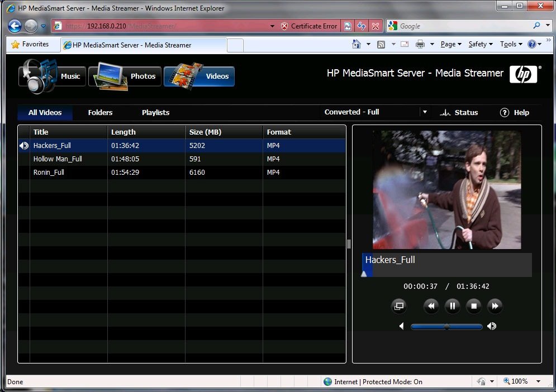Open the Page menu
Image resolution: width=556 pixels, height=392 pixels.
[x=451, y=44]
